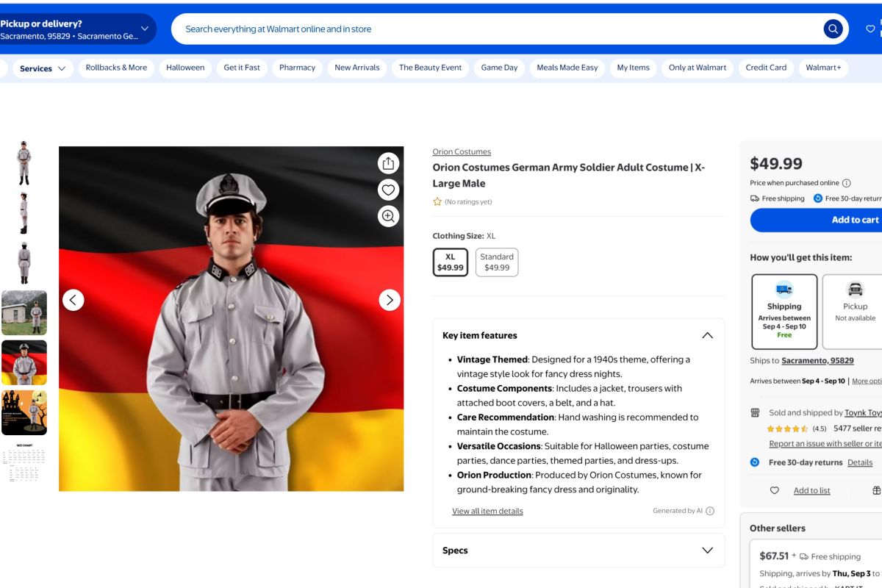Image resolution: width=882 pixels, height=588 pixels.
Task: Open Meals Made Easy category
Action: coord(567,68)
